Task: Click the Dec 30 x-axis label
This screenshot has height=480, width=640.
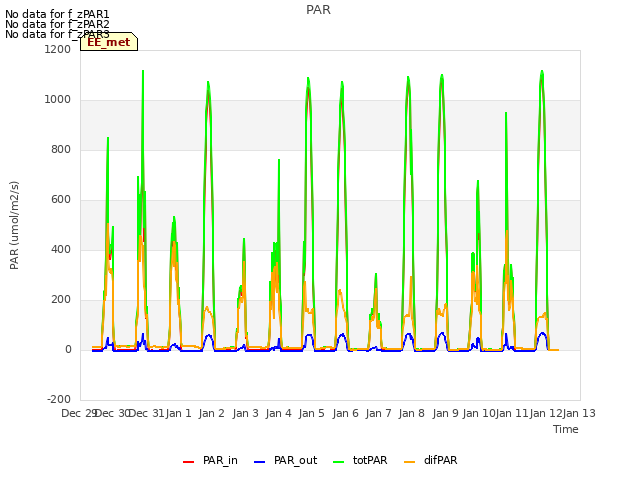Action: [x=113, y=413]
